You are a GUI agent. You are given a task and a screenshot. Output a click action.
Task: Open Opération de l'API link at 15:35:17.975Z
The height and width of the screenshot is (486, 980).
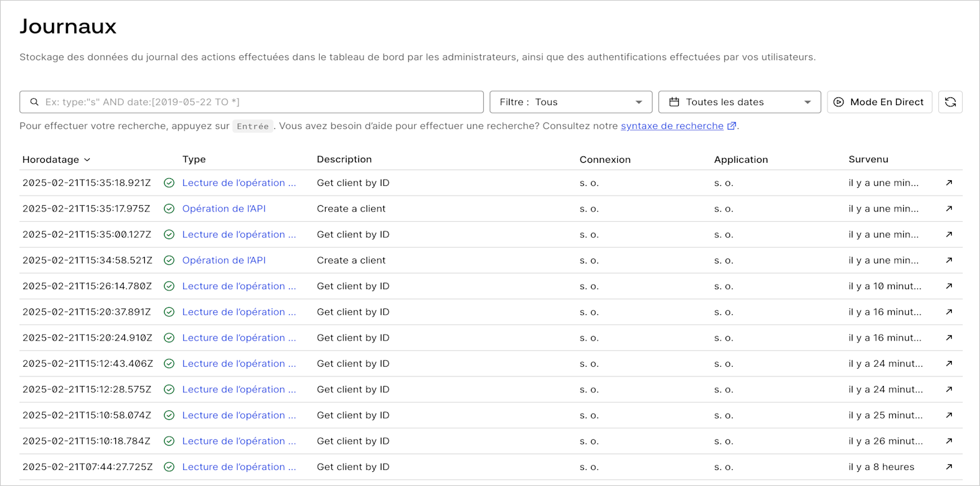[224, 208]
